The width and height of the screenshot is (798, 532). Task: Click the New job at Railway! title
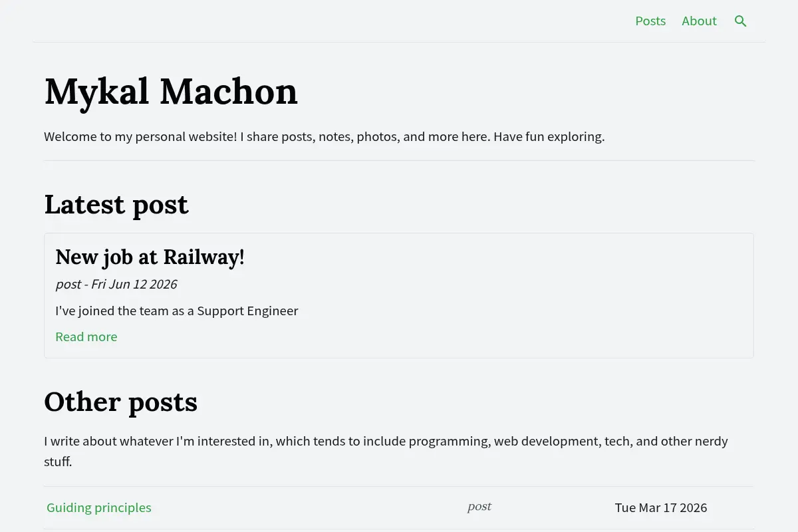150,257
